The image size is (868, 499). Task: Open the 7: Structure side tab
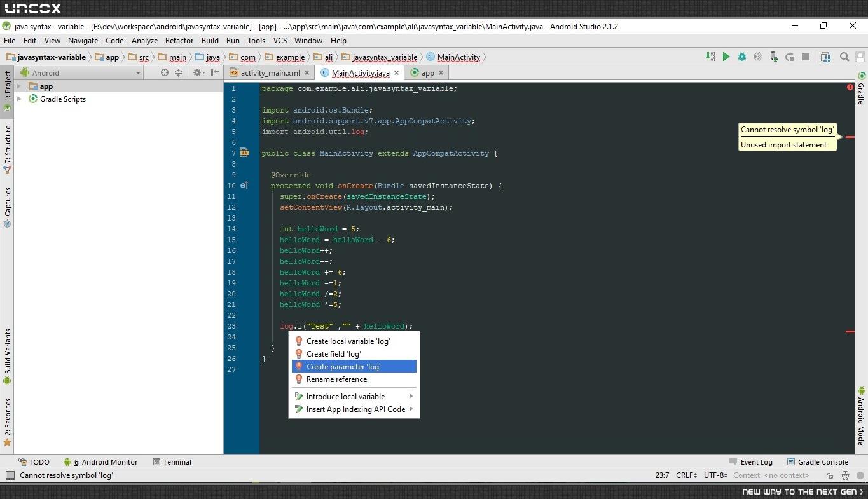click(x=7, y=149)
